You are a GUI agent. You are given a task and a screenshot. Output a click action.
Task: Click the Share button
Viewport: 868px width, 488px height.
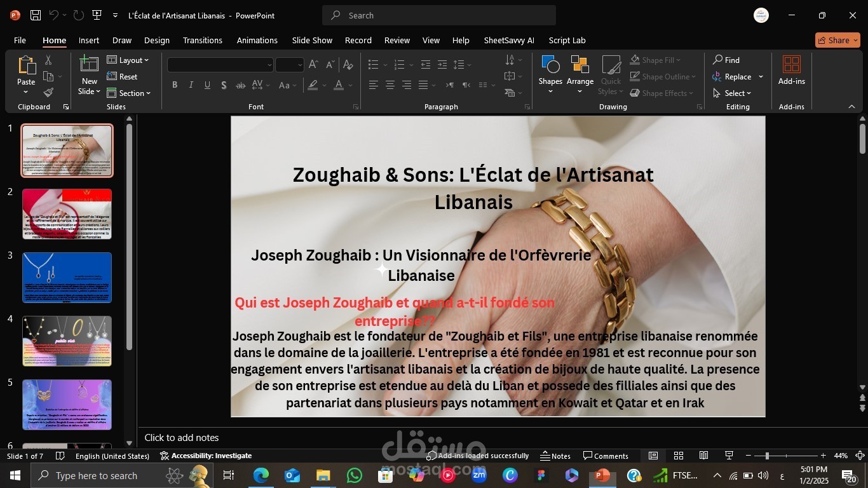pyautogui.click(x=837, y=40)
